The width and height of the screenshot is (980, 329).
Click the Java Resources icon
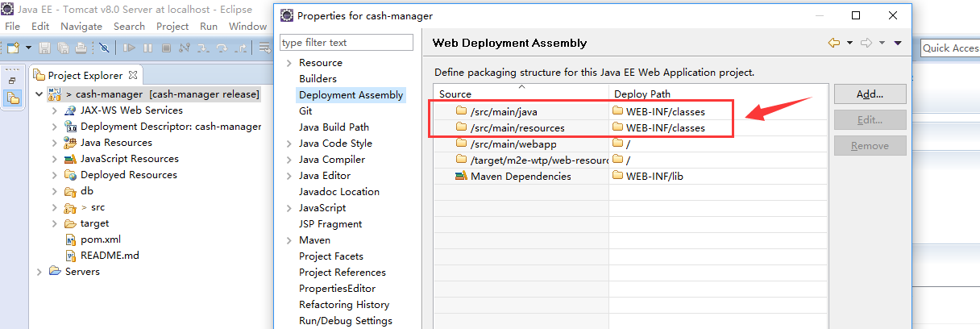click(x=70, y=143)
